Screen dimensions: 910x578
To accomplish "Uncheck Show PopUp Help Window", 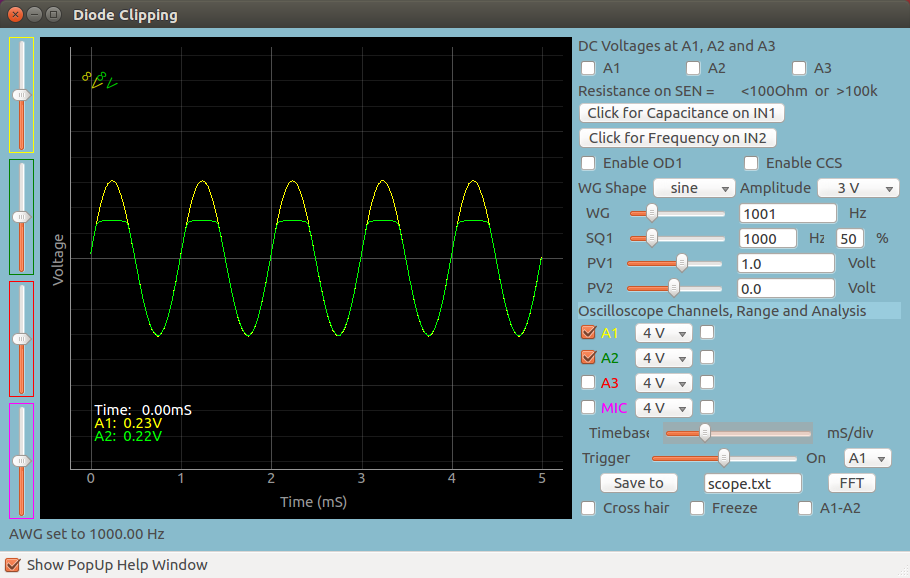I will (13, 565).
